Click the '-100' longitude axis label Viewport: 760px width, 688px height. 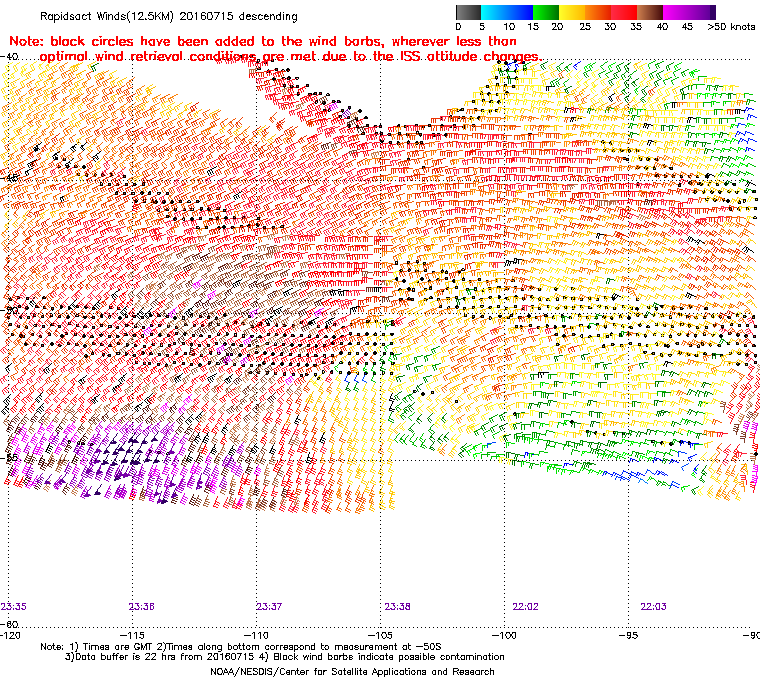504,635
